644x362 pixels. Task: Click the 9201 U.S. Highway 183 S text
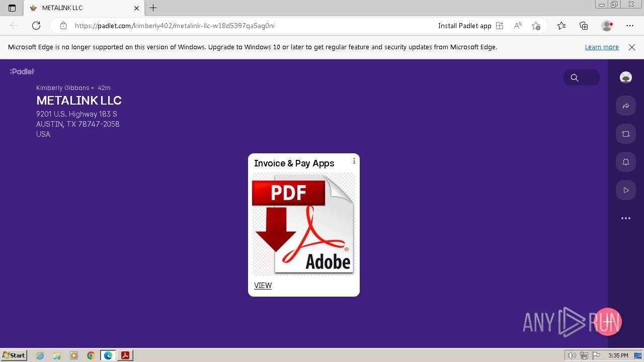click(76, 114)
